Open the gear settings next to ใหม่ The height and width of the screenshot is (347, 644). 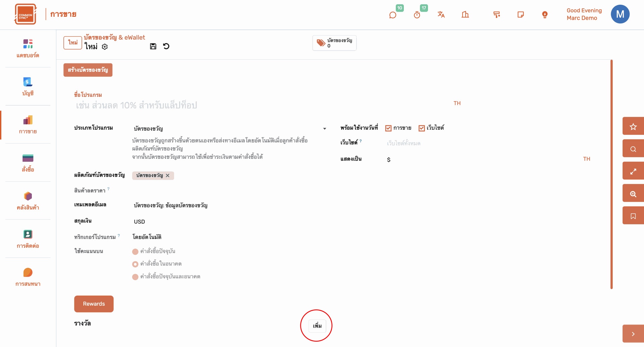tap(105, 47)
